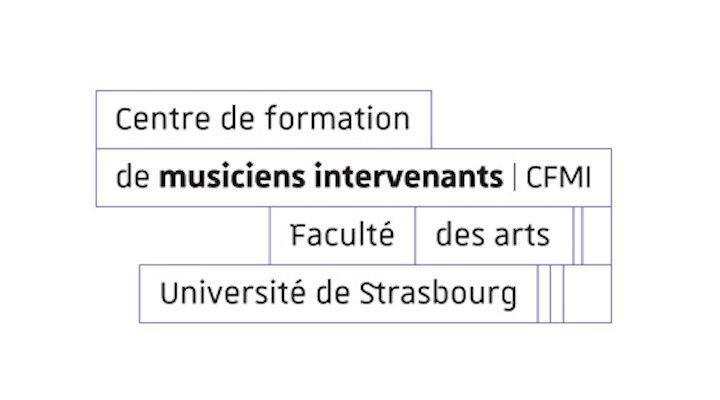Viewport: 720px width, 400px height.
Task: Click the 'Centre de formation' text box
Action: [264, 119]
